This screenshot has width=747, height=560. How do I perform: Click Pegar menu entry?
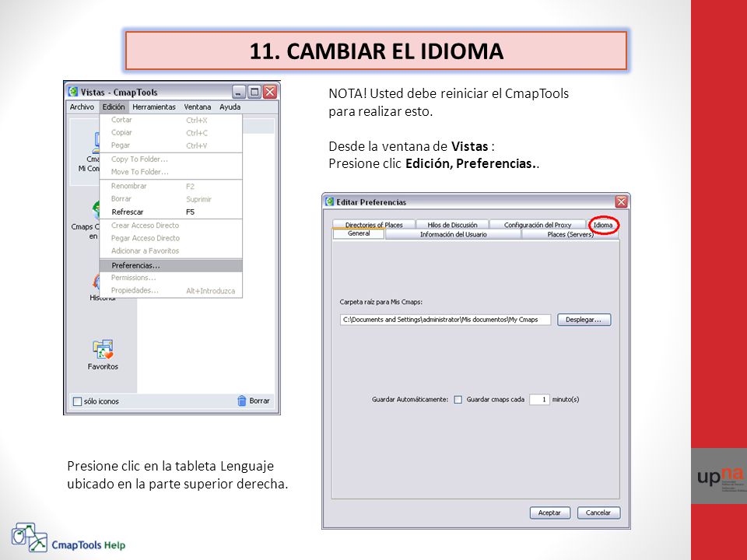[x=171, y=145]
